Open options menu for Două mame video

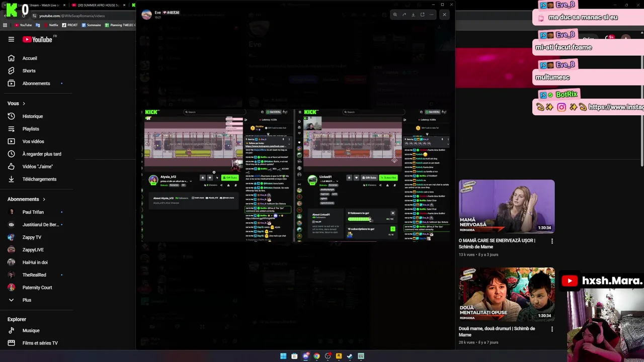pyautogui.click(x=552, y=329)
